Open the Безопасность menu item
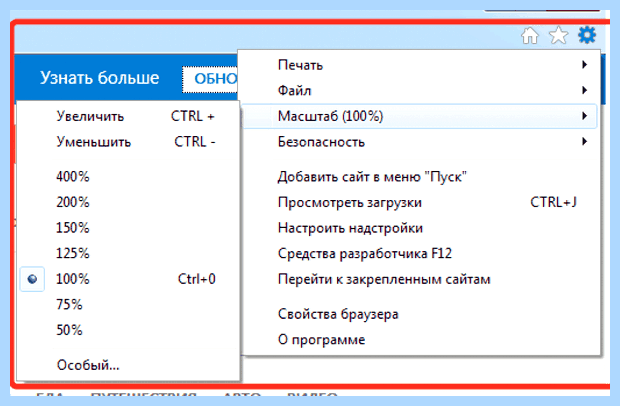The image size is (620, 406). click(x=419, y=142)
